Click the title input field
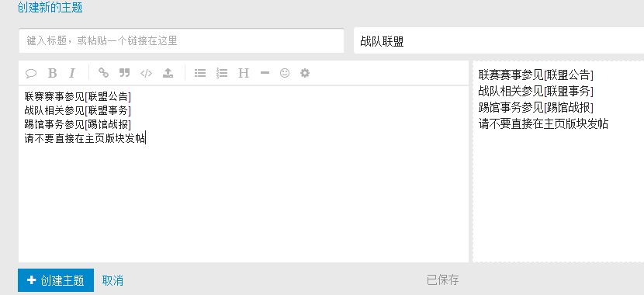 tap(181, 40)
